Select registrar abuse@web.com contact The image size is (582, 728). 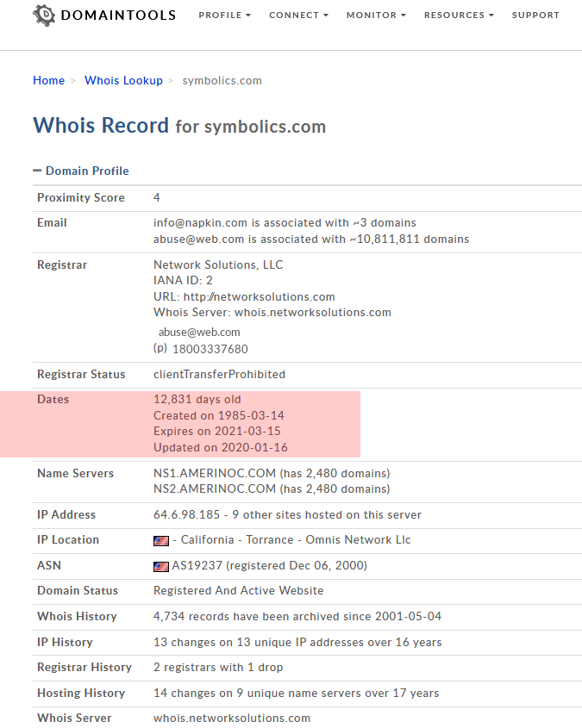click(x=199, y=333)
